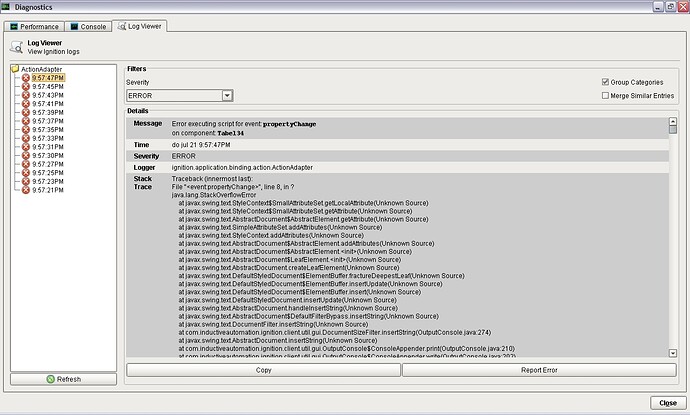Select the 9:57:25PM log entry

point(48,173)
